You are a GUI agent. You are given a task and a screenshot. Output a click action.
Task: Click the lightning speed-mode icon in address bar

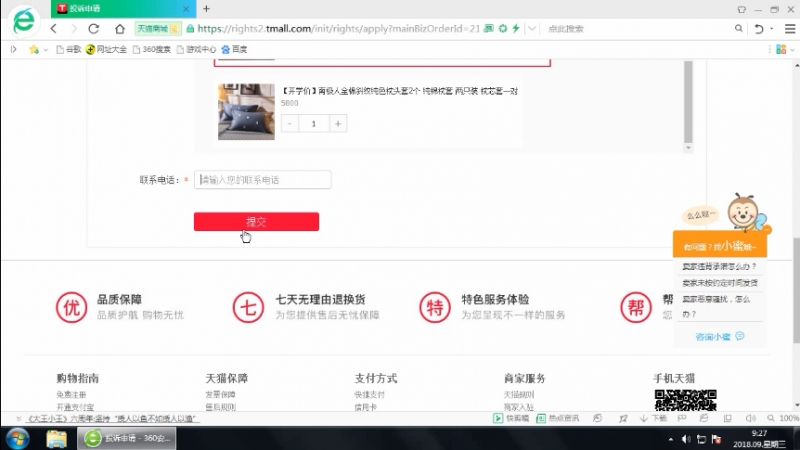pos(516,29)
